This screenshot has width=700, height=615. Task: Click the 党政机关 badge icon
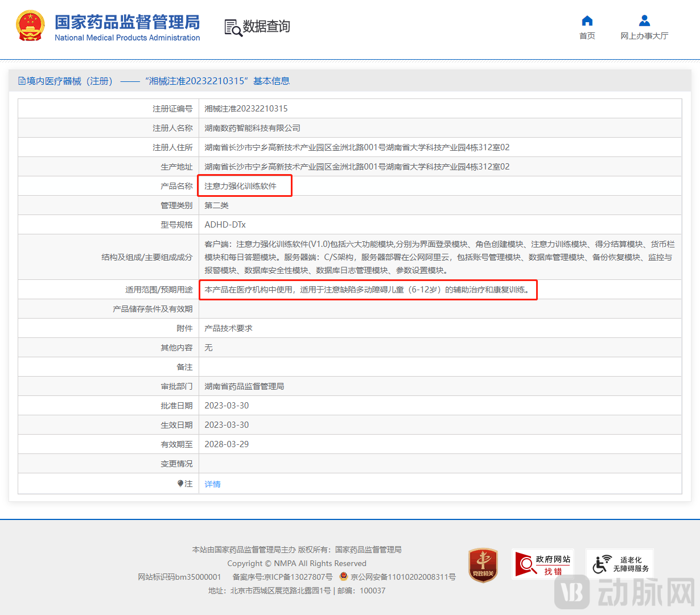pos(483,565)
